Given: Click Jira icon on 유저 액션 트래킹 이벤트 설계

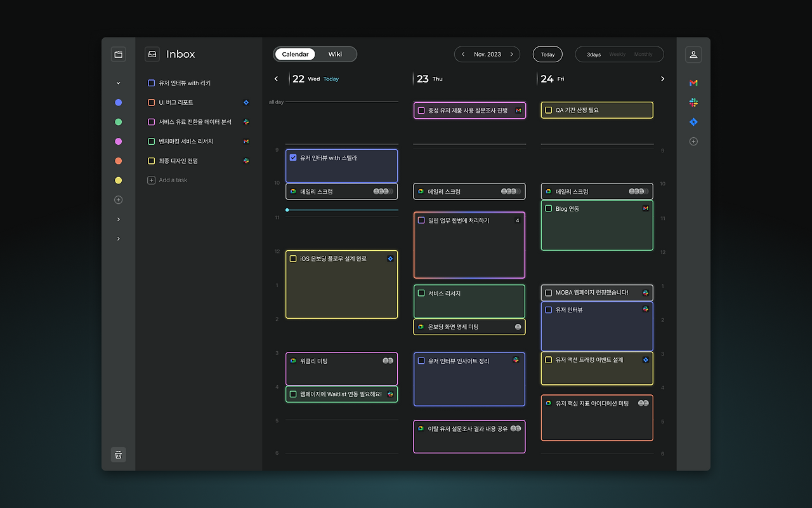Looking at the screenshot, I should tap(646, 360).
